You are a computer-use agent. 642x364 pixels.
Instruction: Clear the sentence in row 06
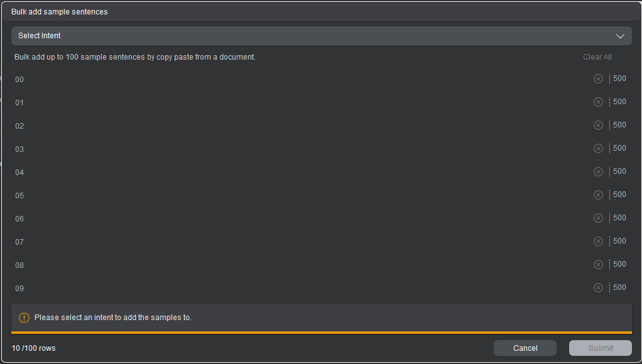[x=598, y=218]
